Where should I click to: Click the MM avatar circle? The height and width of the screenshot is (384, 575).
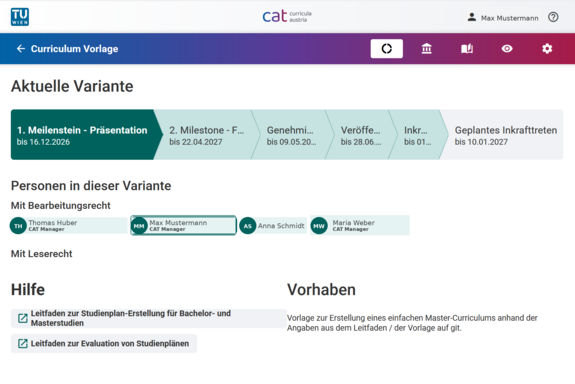pos(139,226)
